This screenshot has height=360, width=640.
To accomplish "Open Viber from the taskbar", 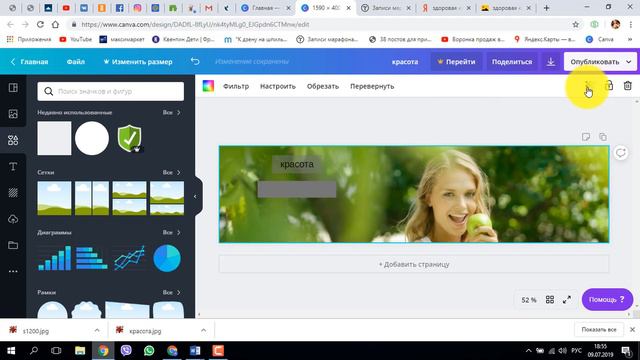I will (126, 351).
